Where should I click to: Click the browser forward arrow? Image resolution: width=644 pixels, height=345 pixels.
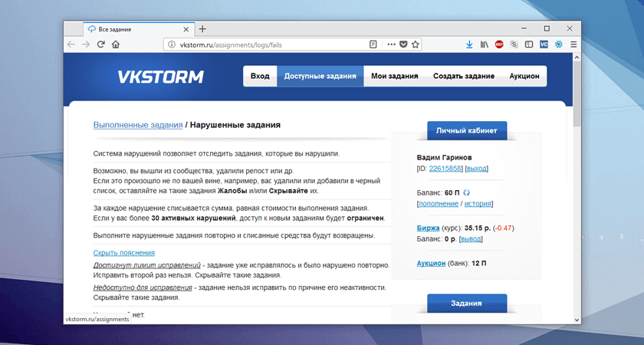click(86, 44)
